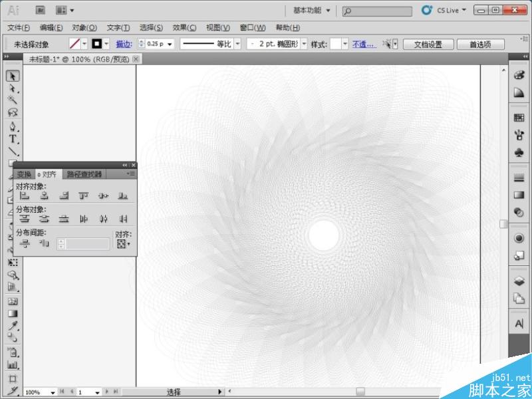532x399 pixels.
Task: Click the 描边 stroke link
Action: (x=124, y=44)
